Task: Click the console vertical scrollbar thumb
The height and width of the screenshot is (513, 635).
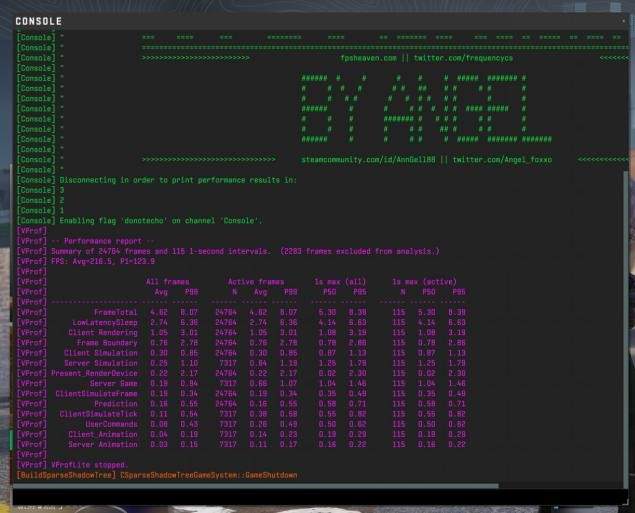Action: click(625, 328)
